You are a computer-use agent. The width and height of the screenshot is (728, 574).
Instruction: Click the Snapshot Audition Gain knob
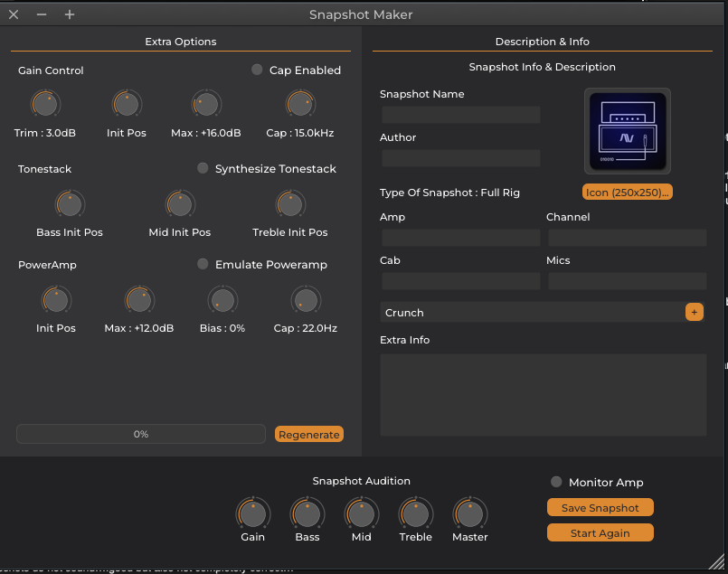pos(252,513)
